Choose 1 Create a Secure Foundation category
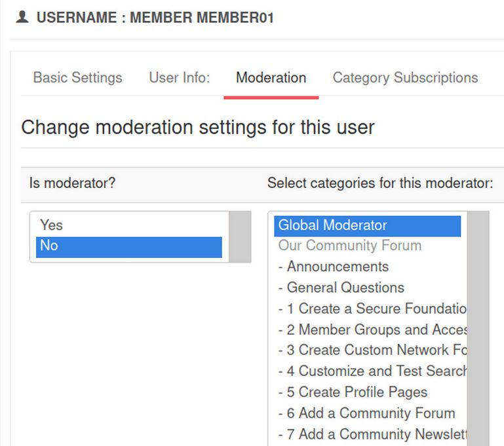 371,308
